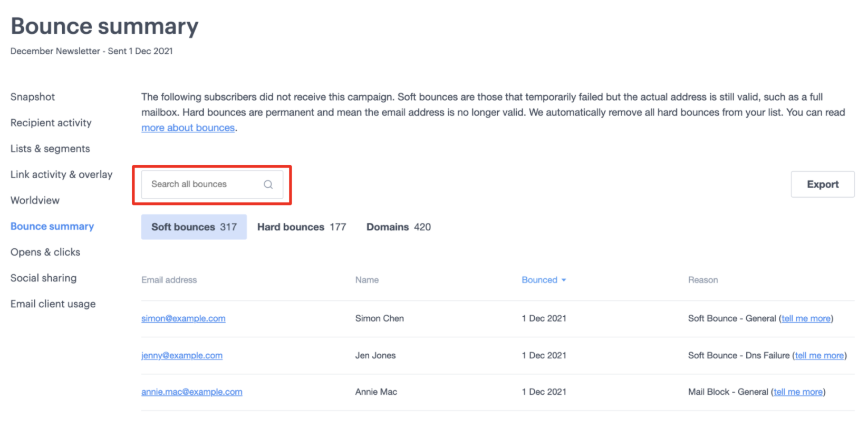This screenshot has width=868, height=428.
Task: Open Recipient activity report
Action: tap(51, 123)
